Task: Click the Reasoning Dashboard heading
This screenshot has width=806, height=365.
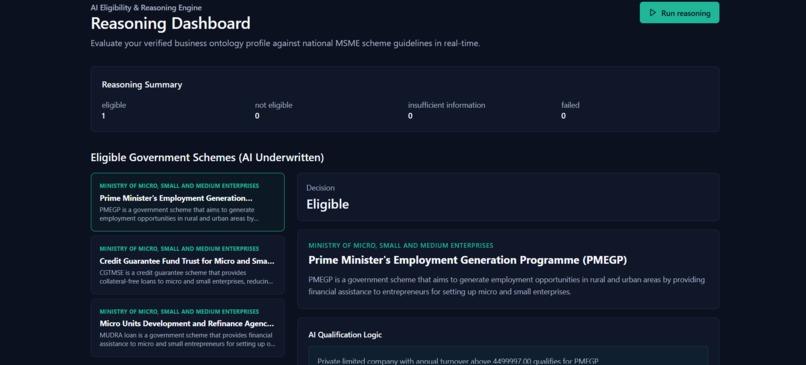Action: [171, 24]
